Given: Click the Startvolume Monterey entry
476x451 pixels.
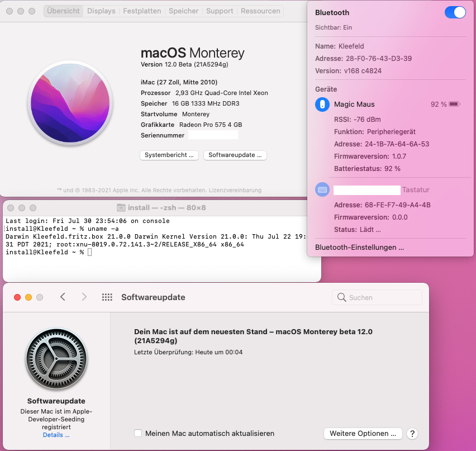Looking at the screenshot, I should point(175,114).
